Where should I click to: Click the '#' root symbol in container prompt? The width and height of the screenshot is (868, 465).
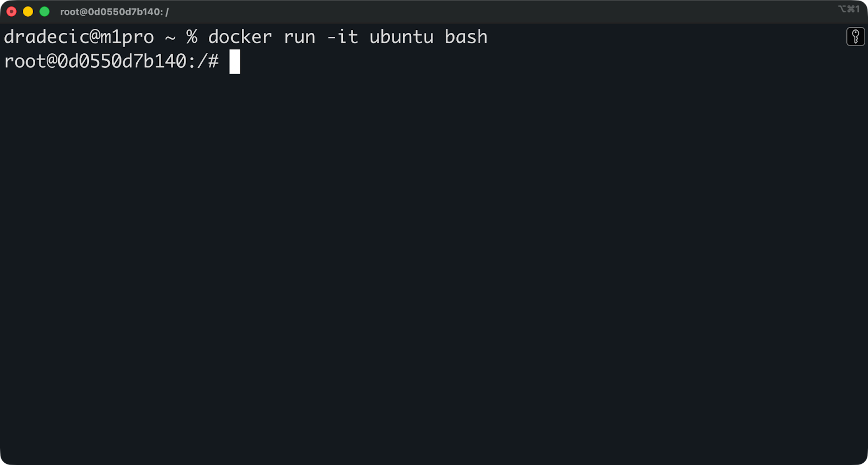(x=214, y=61)
